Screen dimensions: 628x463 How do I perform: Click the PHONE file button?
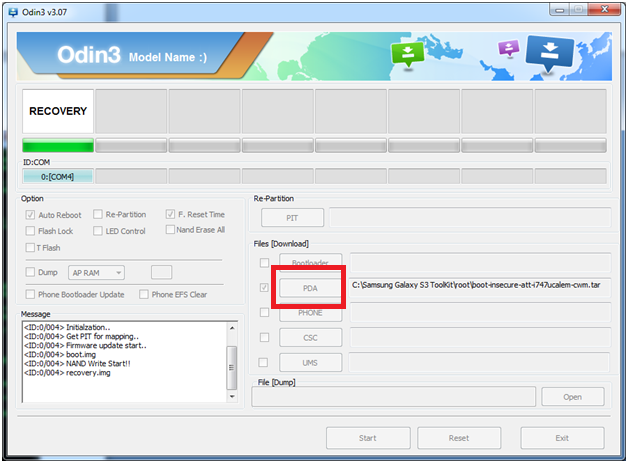click(x=310, y=313)
